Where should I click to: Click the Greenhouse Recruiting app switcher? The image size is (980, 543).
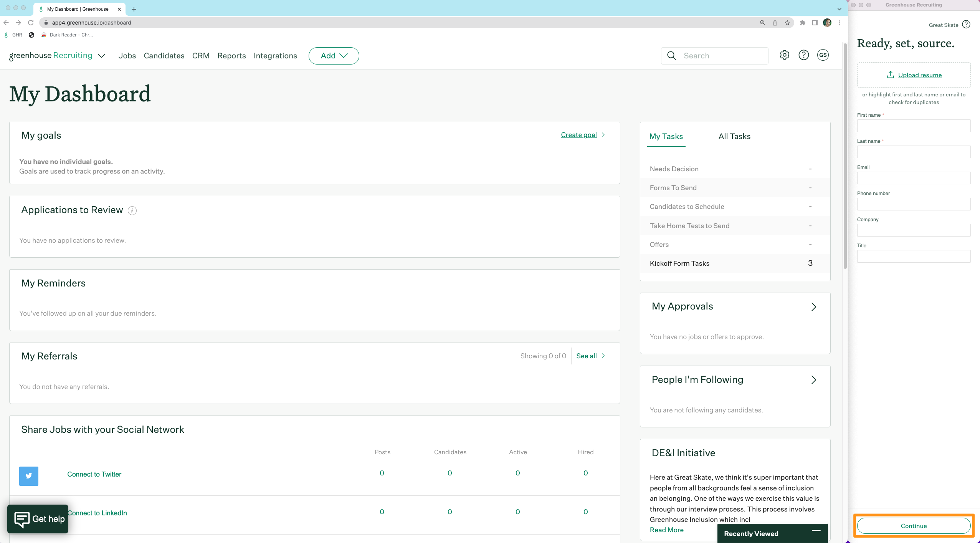tap(99, 56)
